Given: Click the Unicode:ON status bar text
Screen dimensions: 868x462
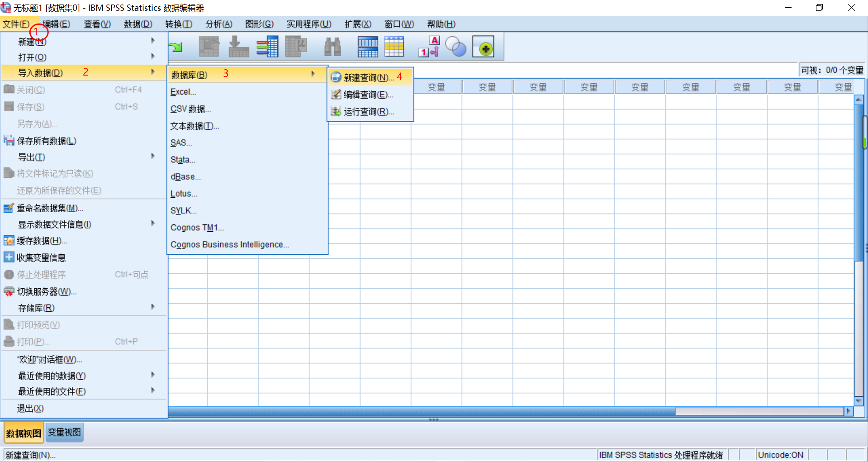Looking at the screenshot, I should 781,455.
